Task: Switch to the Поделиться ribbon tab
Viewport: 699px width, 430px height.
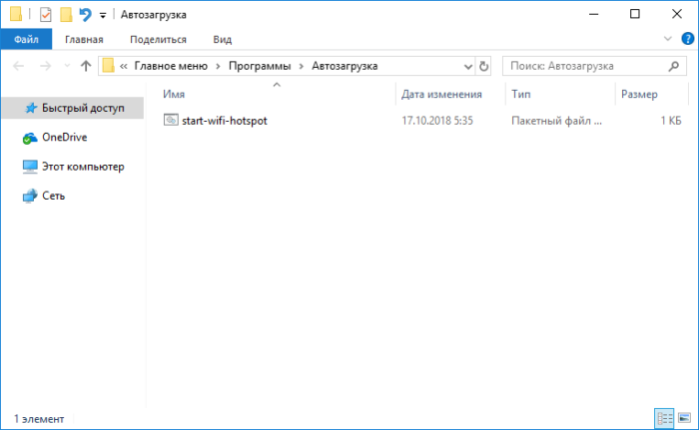Action: coord(158,39)
